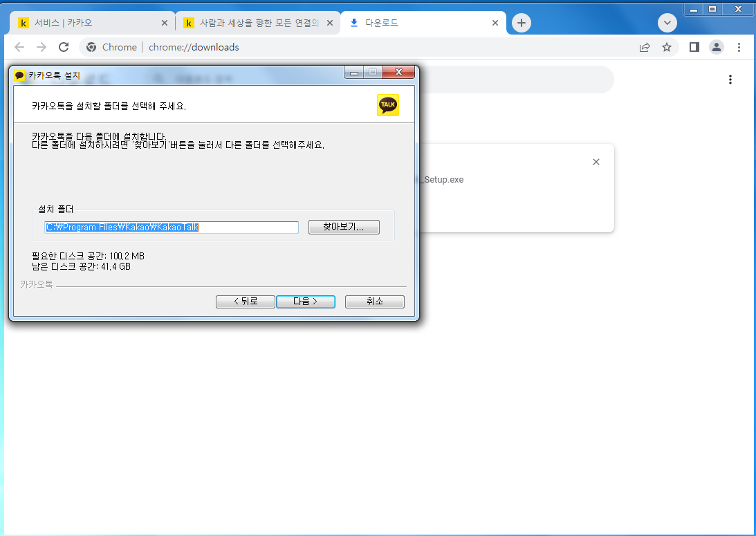Click the 다음 > next button
The image size is (756, 536).
point(306,302)
